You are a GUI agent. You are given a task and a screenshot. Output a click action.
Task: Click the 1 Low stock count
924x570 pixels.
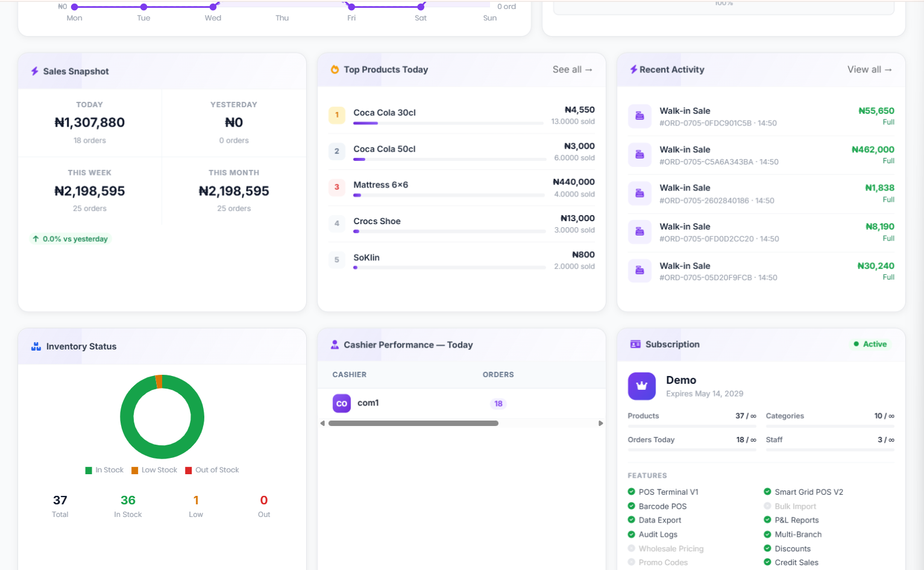click(196, 500)
